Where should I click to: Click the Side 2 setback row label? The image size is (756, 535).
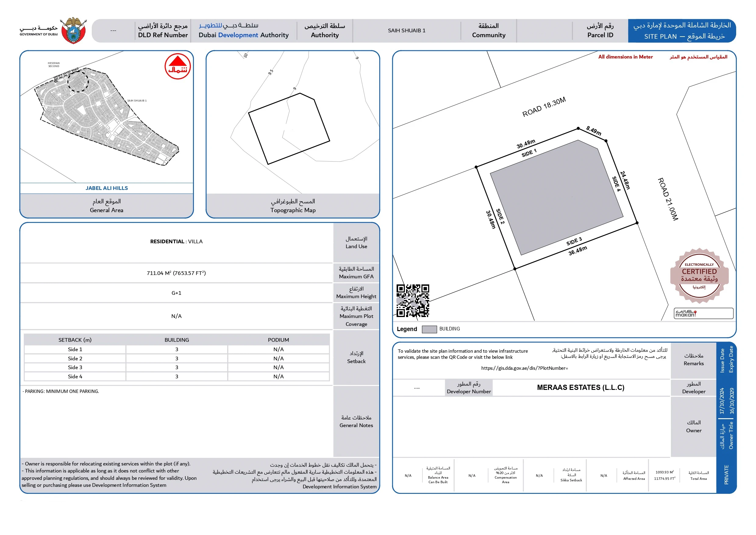point(75,358)
